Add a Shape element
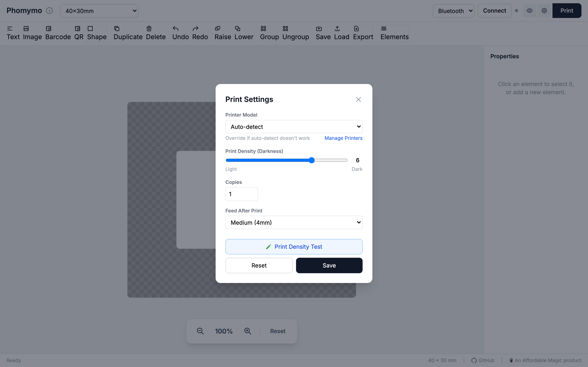Viewport: 588px width, 367px height. (x=97, y=33)
